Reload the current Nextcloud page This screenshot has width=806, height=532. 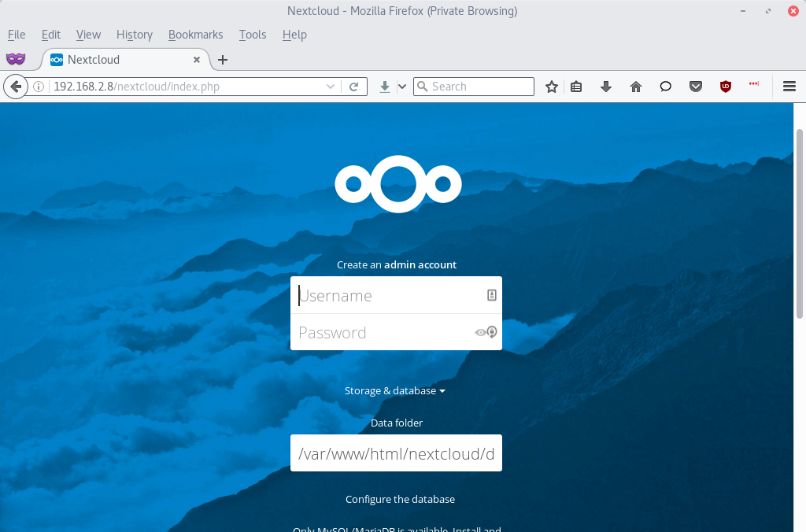coord(353,87)
